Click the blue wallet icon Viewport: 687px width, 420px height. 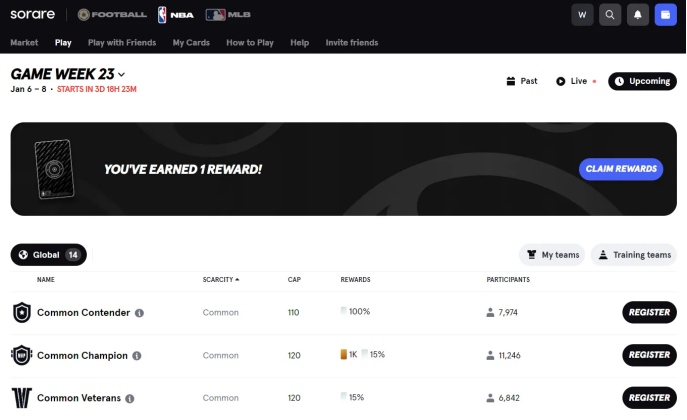coord(665,15)
